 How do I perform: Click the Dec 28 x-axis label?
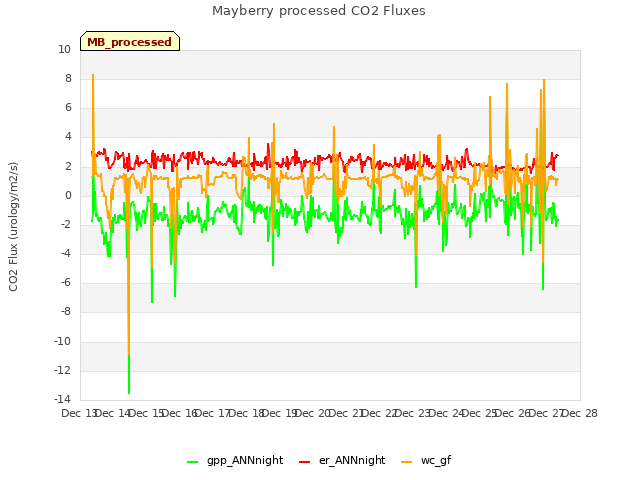[x=580, y=413]
